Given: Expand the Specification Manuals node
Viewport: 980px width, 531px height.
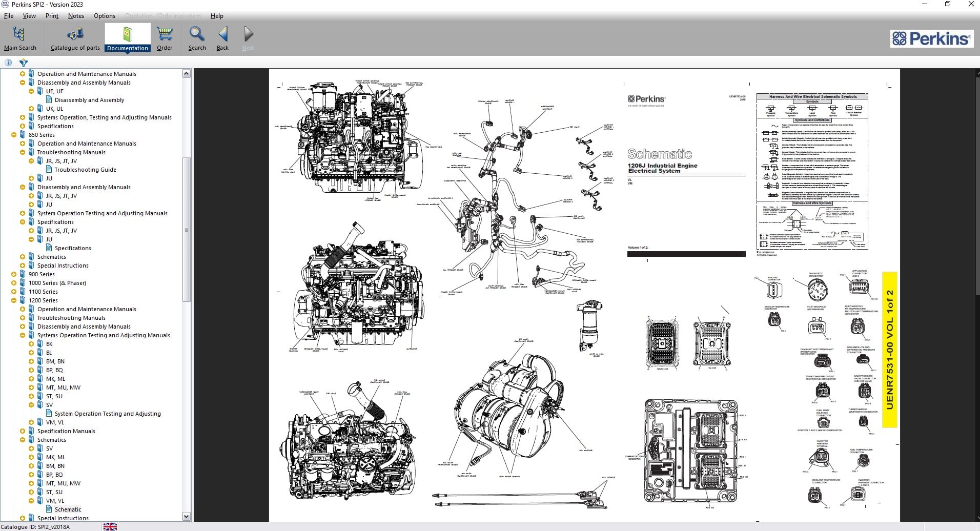Looking at the screenshot, I should coord(23,431).
